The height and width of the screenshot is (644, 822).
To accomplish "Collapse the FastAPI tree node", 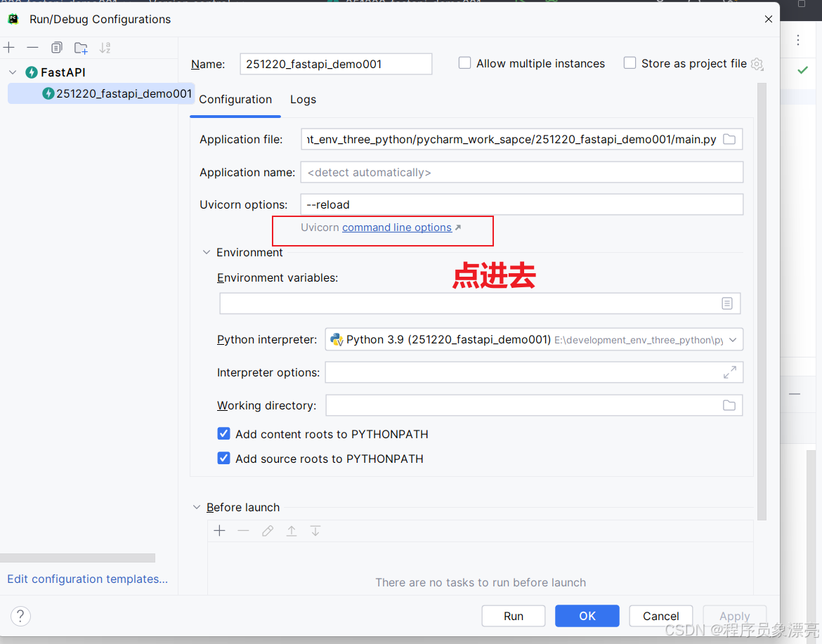I will tap(13, 72).
